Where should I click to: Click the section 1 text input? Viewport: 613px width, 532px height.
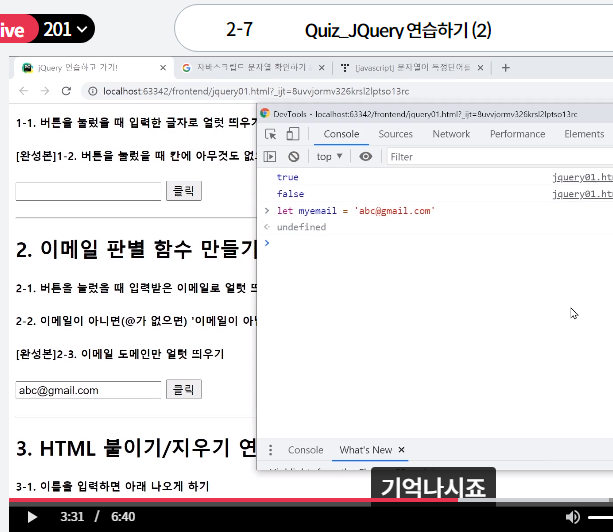(x=88, y=191)
